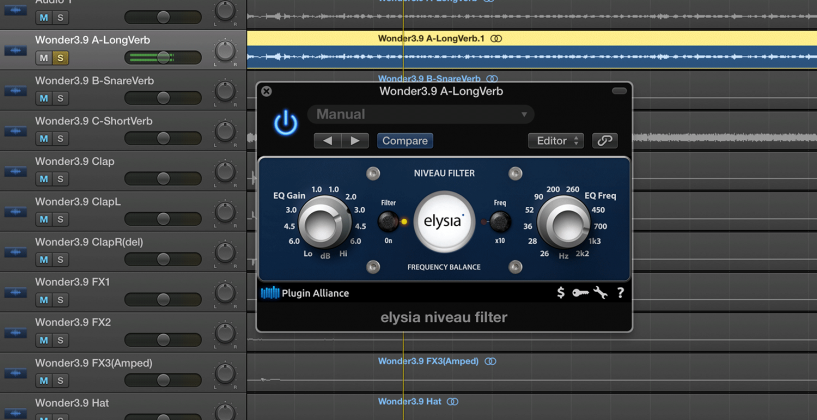The height and width of the screenshot is (420, 817).
Task: Mute the Wonder3.9 FX2 track
Action: point(44,340)
